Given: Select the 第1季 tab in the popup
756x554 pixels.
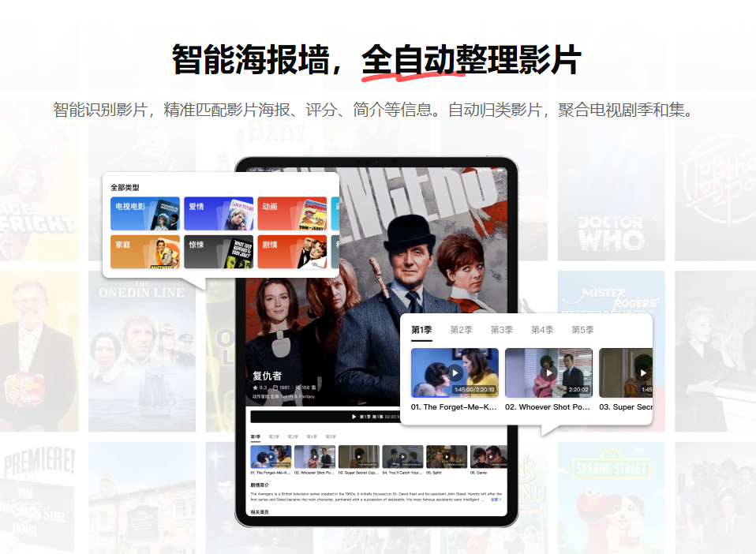Looking at the screenshot, I should point(421,330).
